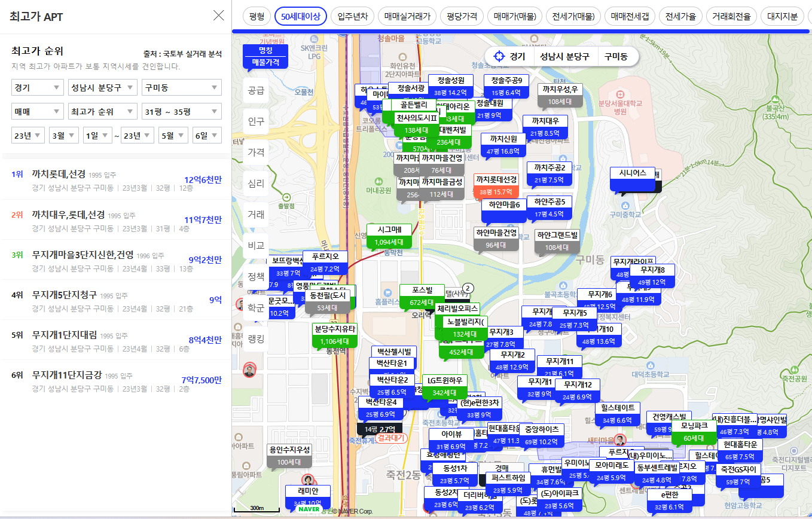Open the 심리 side menu
This screenshot has width=812, height=519.
(256, 184)
